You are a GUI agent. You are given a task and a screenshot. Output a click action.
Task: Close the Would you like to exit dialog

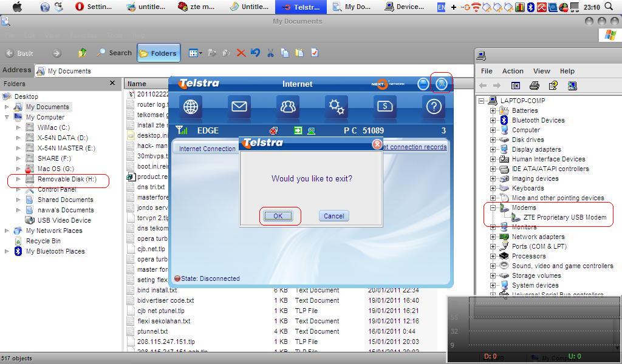(377, 144)
